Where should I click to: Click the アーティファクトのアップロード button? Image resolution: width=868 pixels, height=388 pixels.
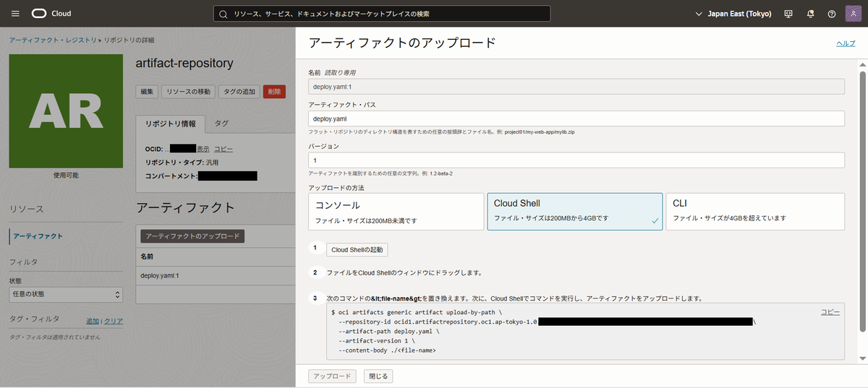[192, 236]
